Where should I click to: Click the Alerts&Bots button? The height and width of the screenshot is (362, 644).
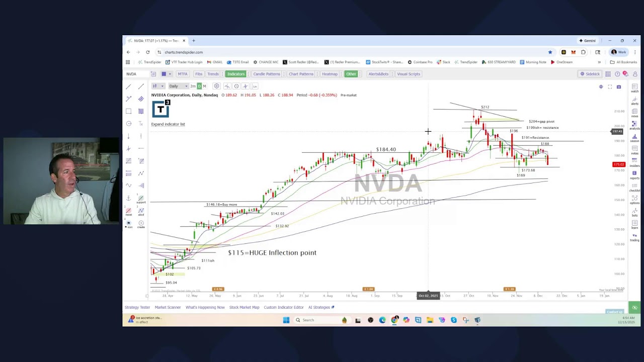pyautogui.click(x=378, y=74)
